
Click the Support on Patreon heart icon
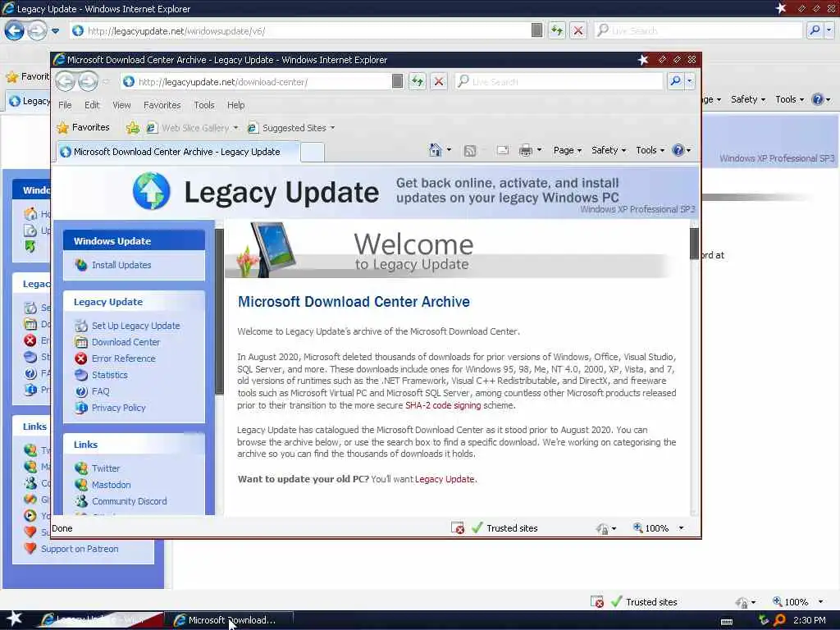30,549
